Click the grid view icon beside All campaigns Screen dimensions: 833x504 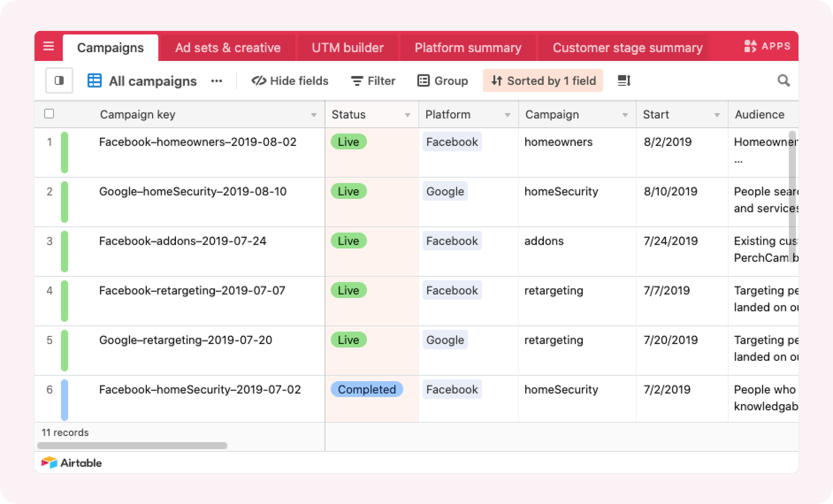tap(94, 81)
